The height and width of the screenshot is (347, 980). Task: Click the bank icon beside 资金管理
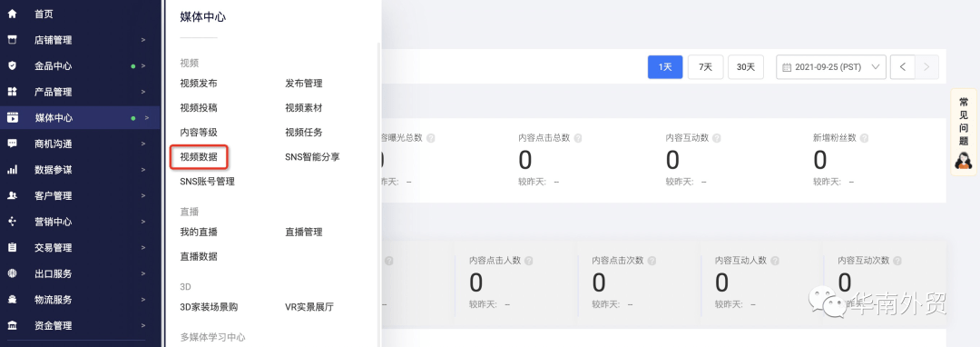point(12,325)
